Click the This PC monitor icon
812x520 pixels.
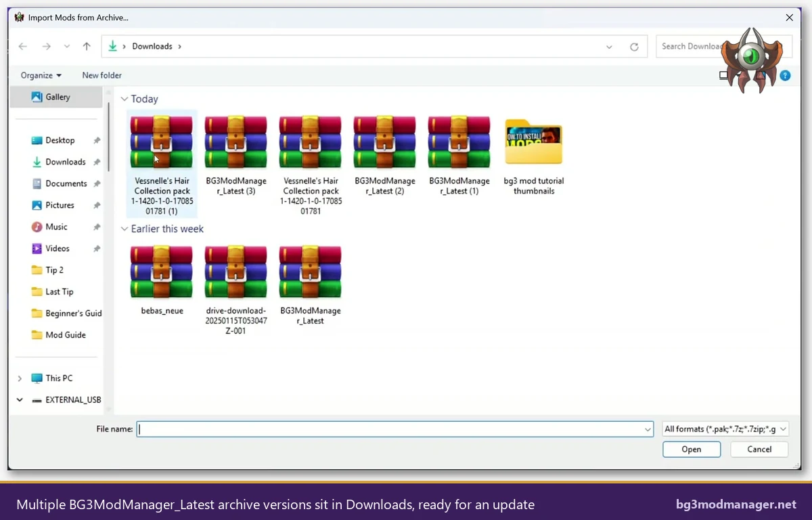(x=37, y=378)
